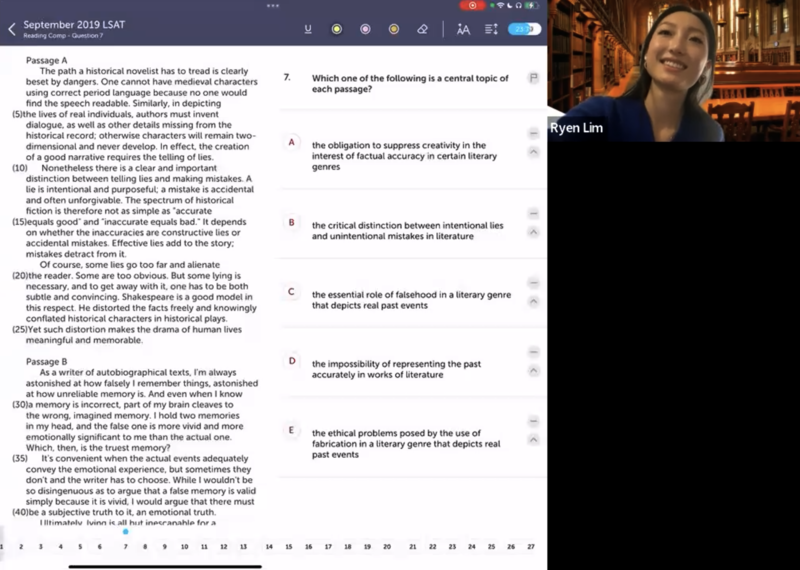Eliminate answer choice C with minus icon
This screenshot has height=570, width=800.
(533, 285)
